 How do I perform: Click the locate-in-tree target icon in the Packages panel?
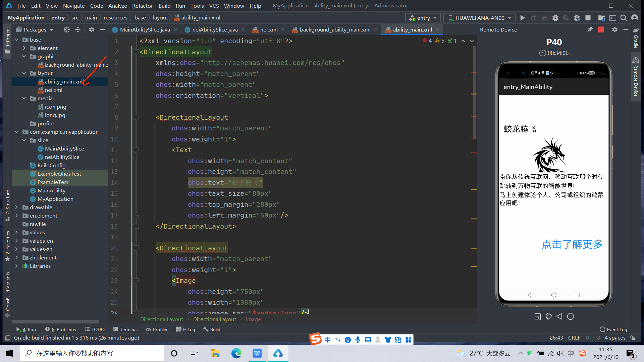tap(66, 29)
